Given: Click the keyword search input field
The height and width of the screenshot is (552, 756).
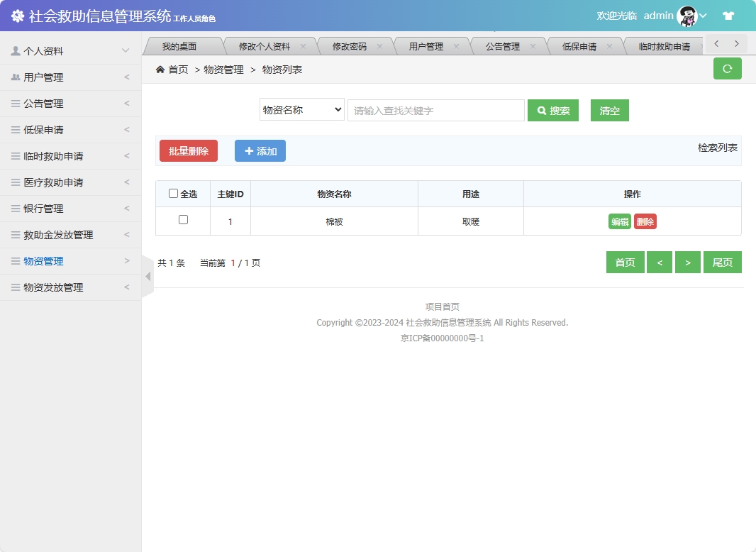Looking at the screenshot, I should tap(435, 110).
